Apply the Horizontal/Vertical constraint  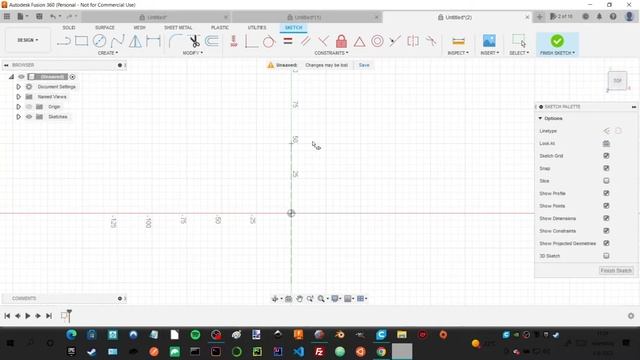click(x=233, y=41)
